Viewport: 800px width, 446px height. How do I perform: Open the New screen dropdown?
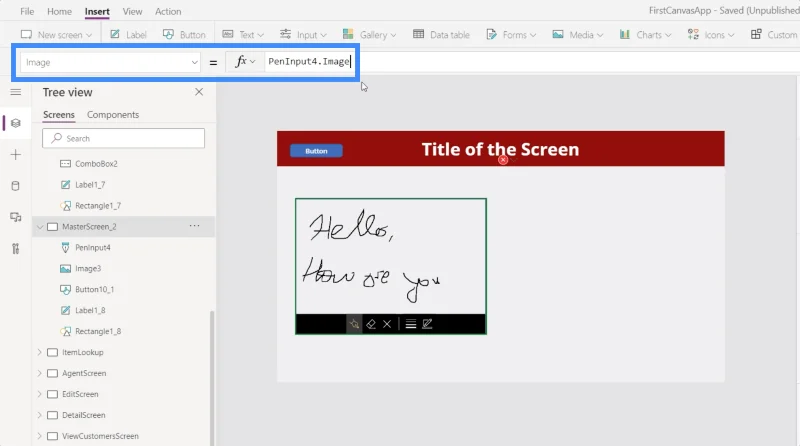pyautogui.click(x=56, y=35)
